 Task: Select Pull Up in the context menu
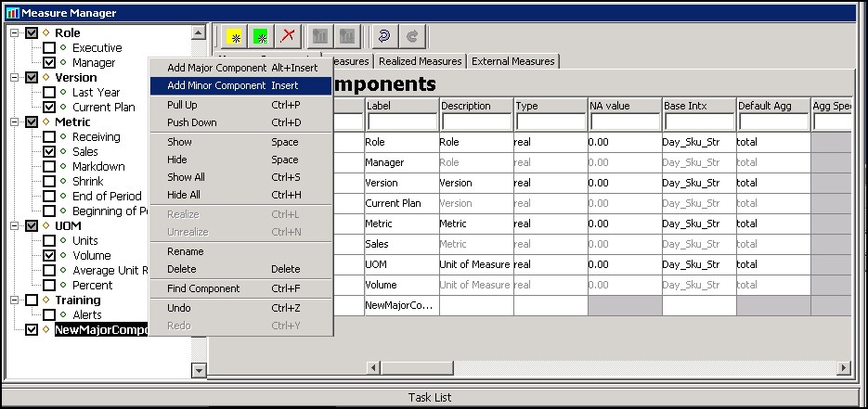coord(241,105)
